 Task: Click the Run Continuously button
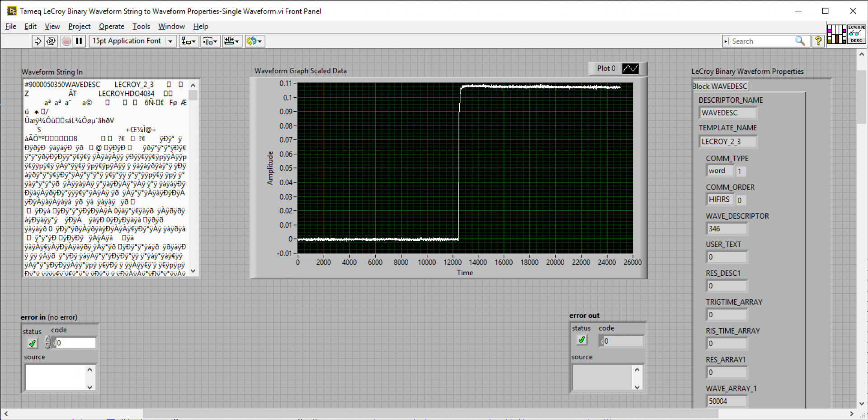51,41
